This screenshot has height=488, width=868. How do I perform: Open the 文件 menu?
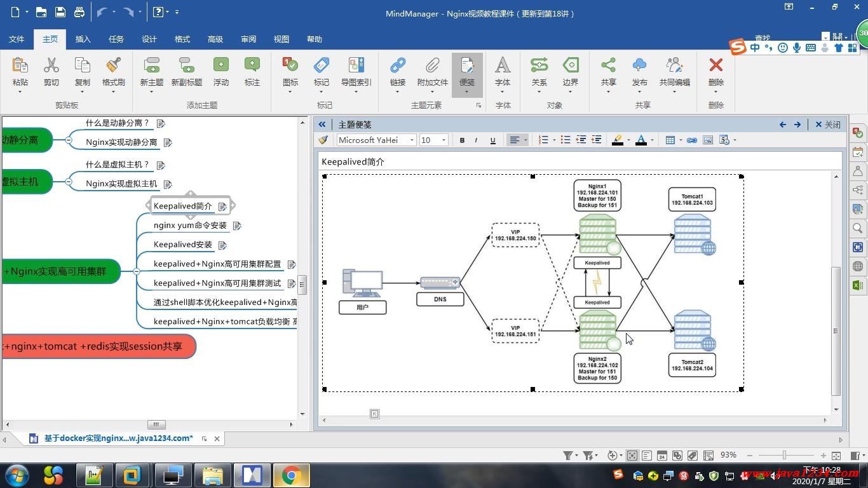pyautogui.click(x=17, y=39)
